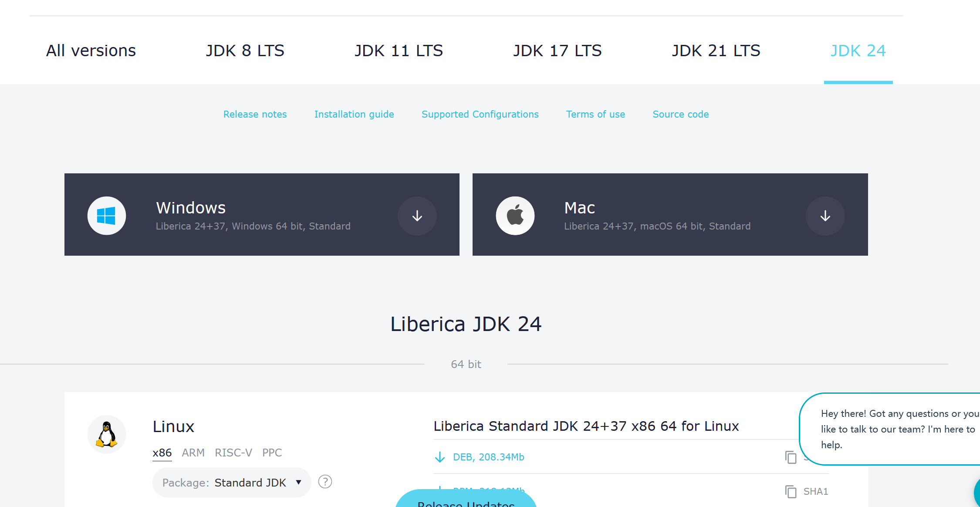The height and width of the screenshot is (507, 980).
Task: Click the Apple logo icon
Action: tap(515, 216)
